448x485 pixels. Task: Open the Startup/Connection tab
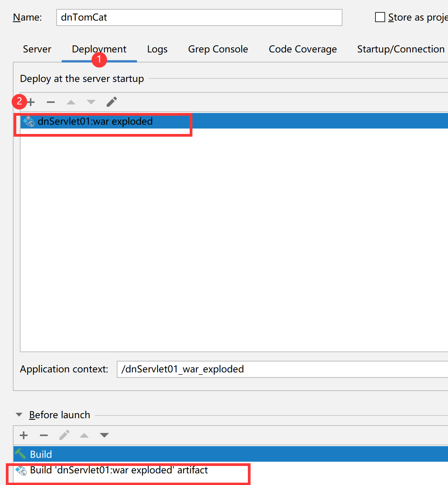click(401, 49)
